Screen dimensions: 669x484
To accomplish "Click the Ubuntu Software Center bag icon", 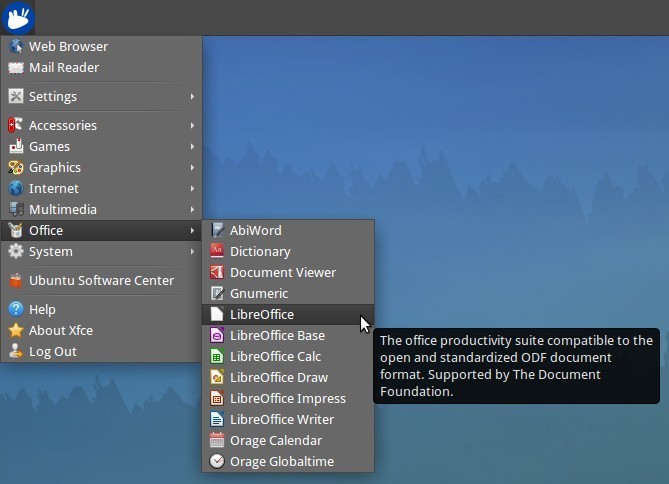I will (x=16, y=280).
